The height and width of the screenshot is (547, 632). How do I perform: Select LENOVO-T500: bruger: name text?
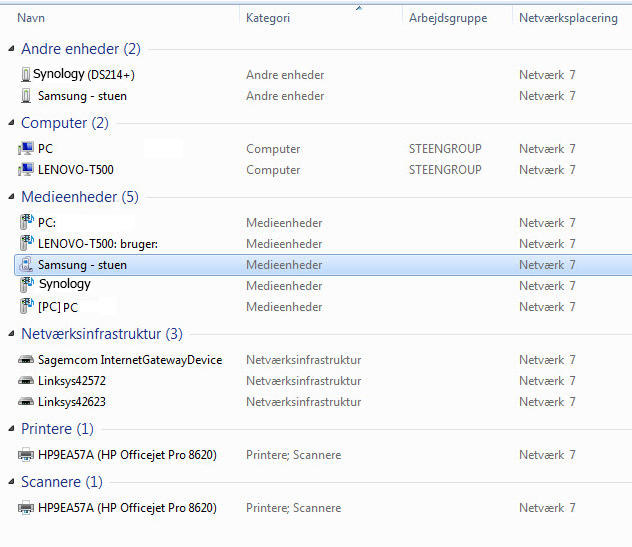[x=98, y=244]
